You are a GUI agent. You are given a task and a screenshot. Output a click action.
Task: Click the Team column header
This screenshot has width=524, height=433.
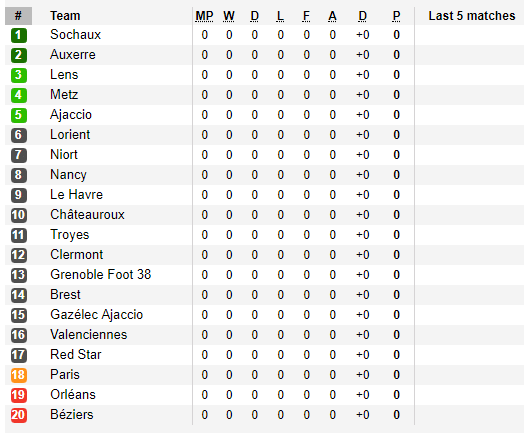(65, 16)
